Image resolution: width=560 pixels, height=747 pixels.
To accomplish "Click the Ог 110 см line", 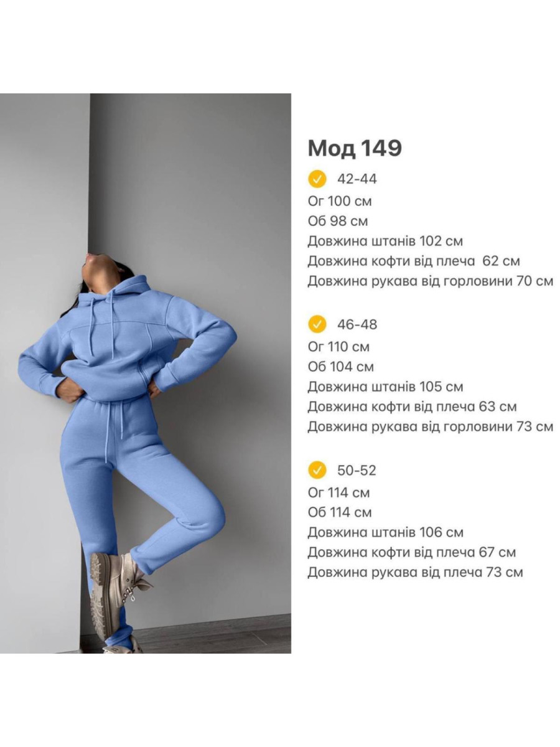I will point(339,347).
